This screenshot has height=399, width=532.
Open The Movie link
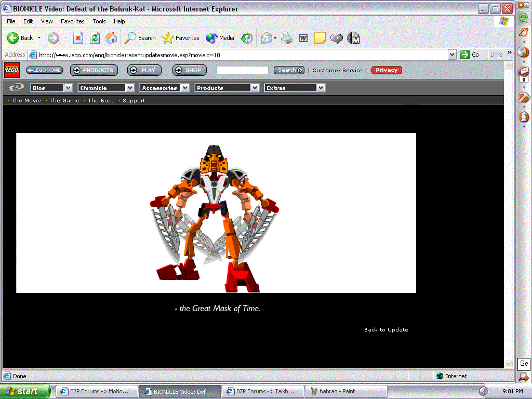tap(26, 101)
